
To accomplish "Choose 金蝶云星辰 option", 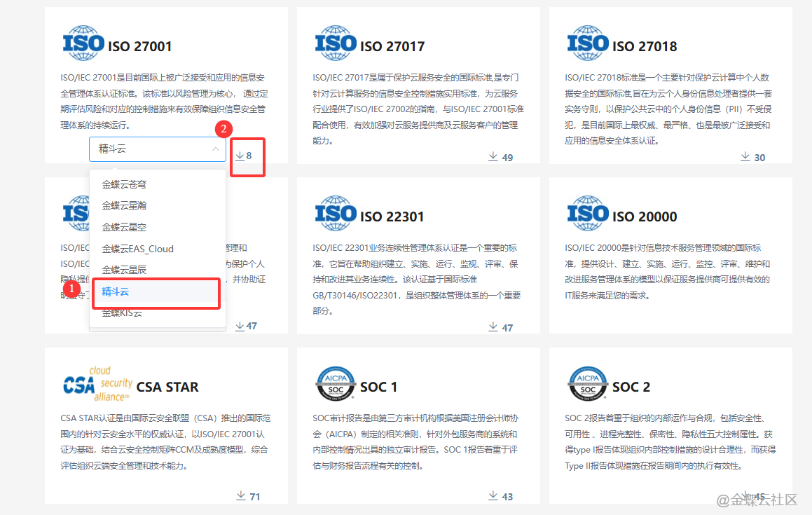I will point(158,270).
